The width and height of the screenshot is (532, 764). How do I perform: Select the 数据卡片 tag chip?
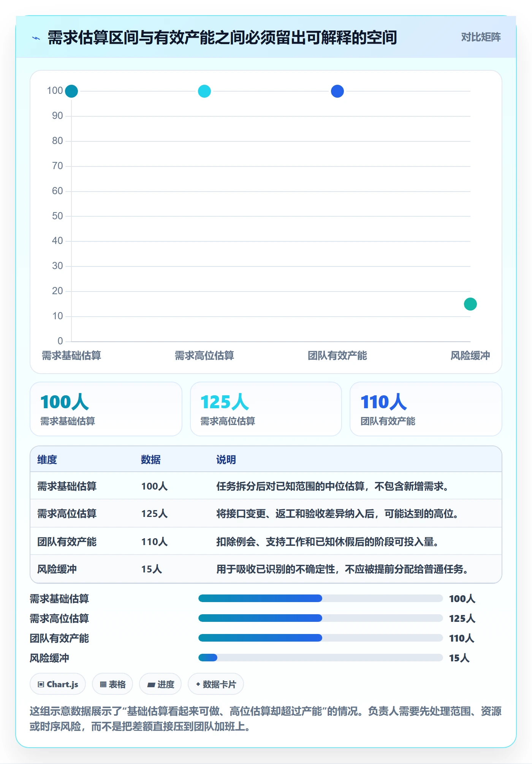click(x=216, y=684)
